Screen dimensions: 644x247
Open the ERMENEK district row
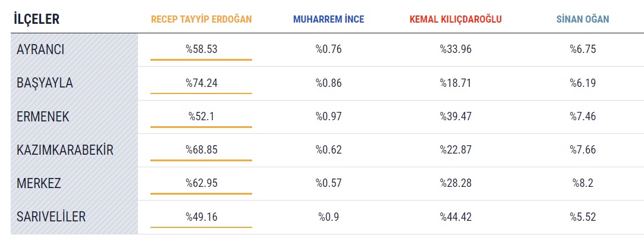pos(43,117)
